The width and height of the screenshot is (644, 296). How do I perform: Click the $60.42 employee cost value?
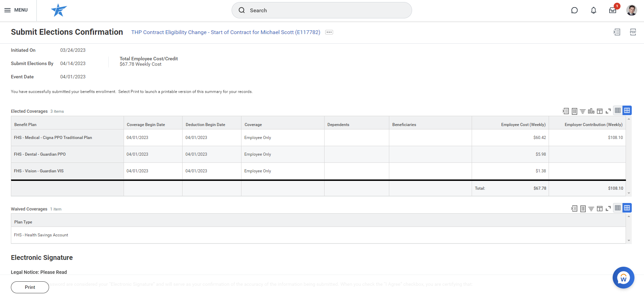[539, 138]
